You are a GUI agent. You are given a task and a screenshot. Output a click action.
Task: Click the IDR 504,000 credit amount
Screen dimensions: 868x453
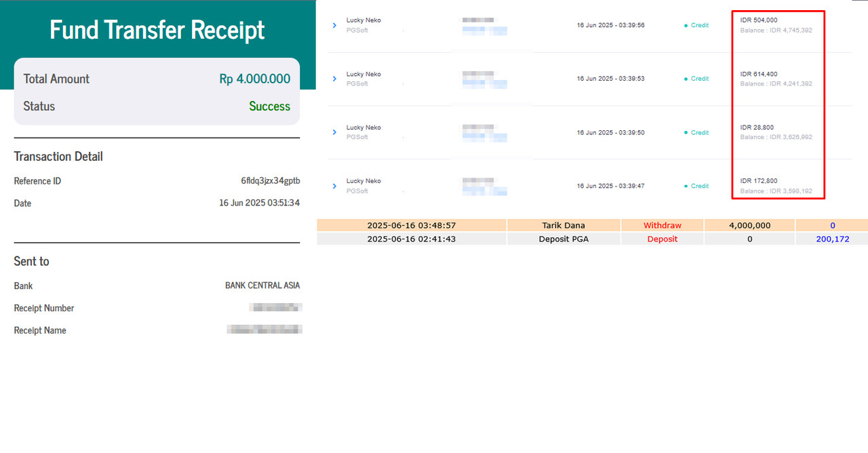coord(759,20)
